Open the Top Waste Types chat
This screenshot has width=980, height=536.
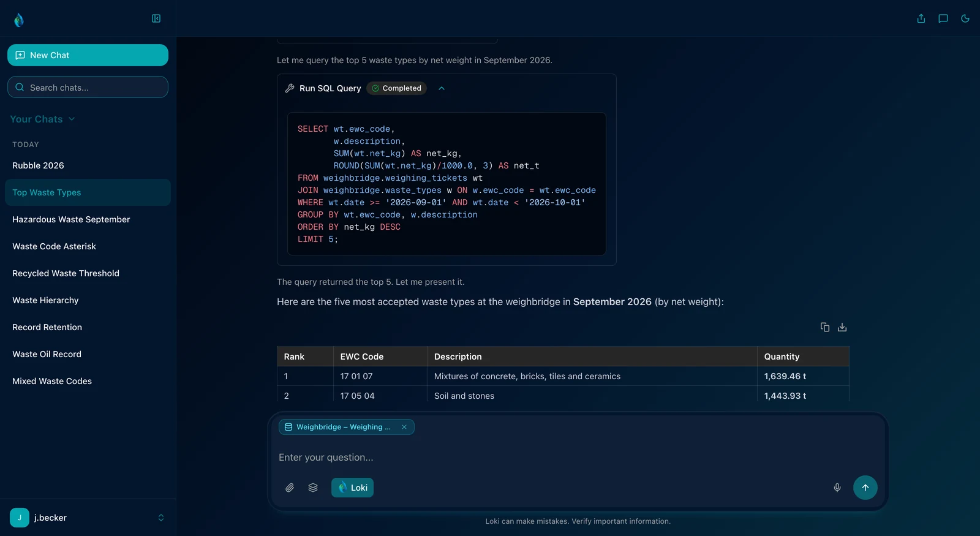88,192
